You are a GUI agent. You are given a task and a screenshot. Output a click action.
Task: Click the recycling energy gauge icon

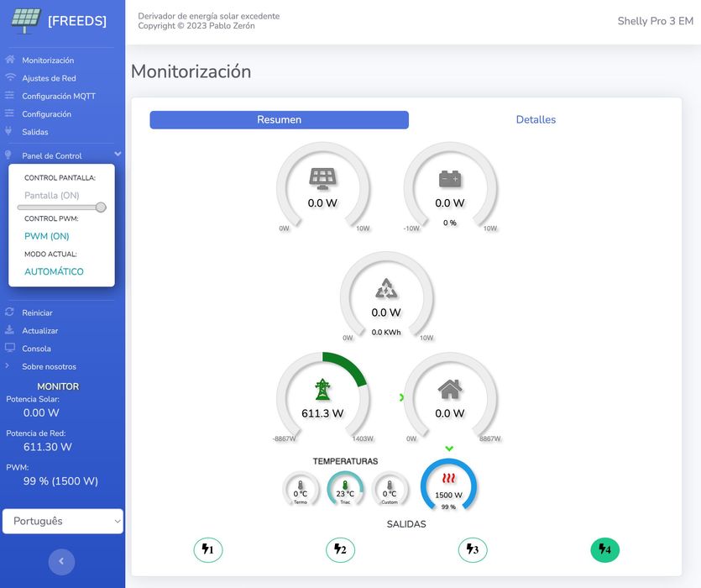point(386,288)
